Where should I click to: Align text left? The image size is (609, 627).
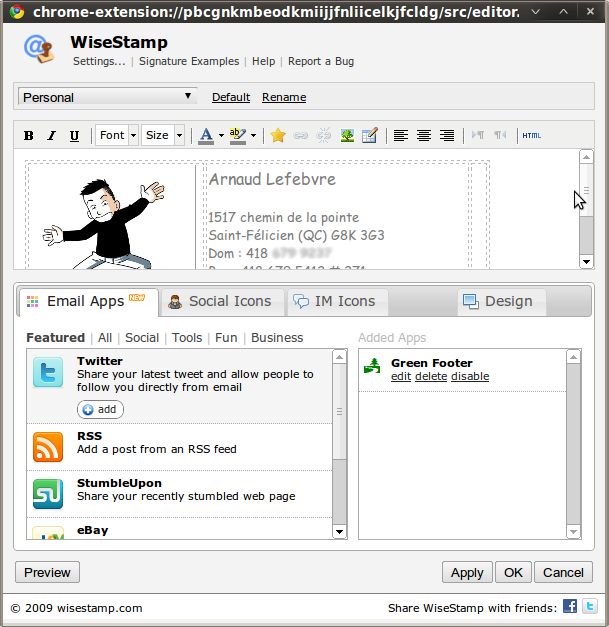(401, 136)
